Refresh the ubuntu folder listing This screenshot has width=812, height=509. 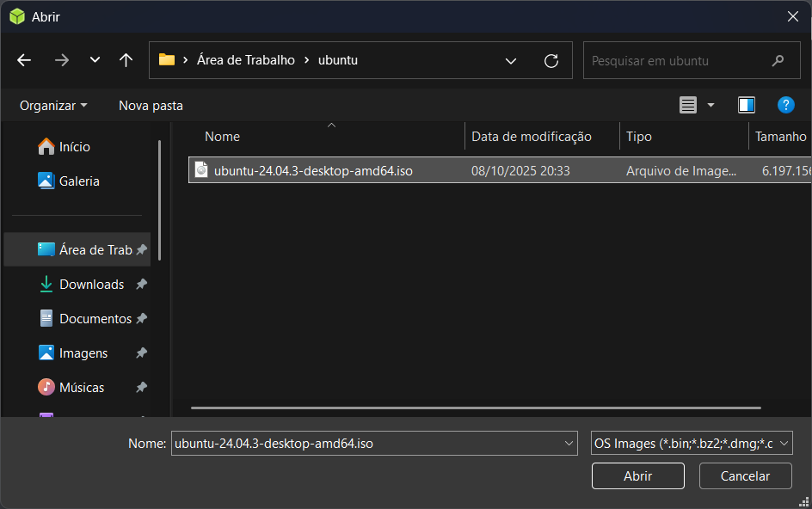[x=551, y=61]
